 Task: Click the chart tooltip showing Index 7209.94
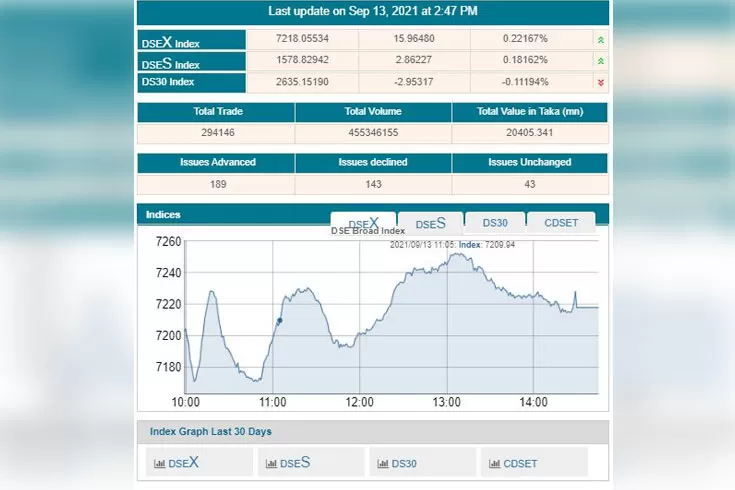452,245
